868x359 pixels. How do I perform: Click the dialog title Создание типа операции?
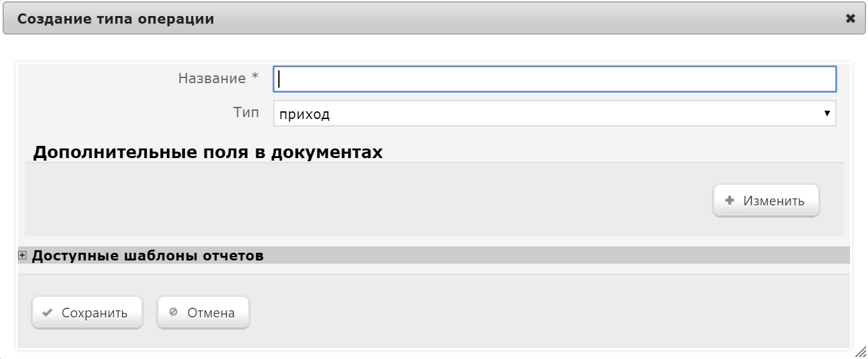click(x=116, y=19)
